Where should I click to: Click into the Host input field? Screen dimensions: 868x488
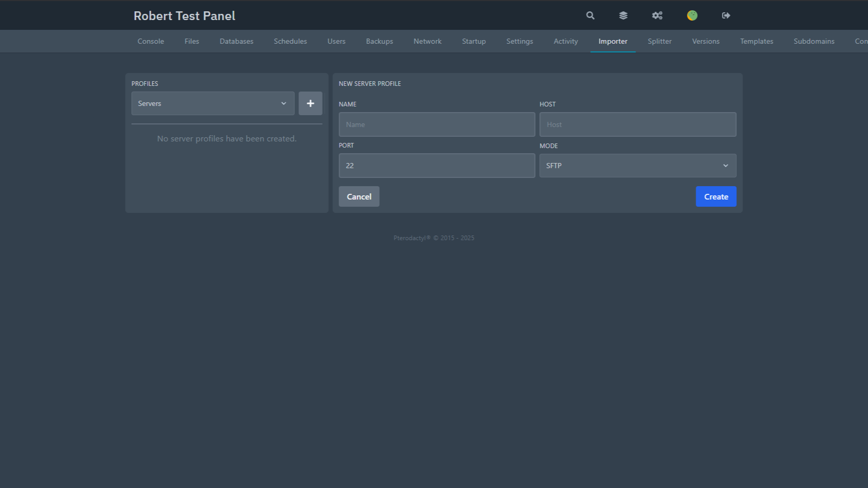point(637,124)
